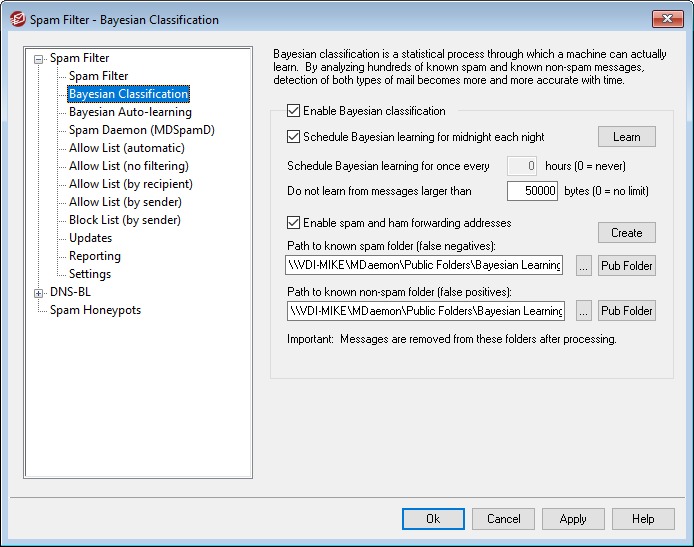Click the known non-spam folder path field

[425, 311]
